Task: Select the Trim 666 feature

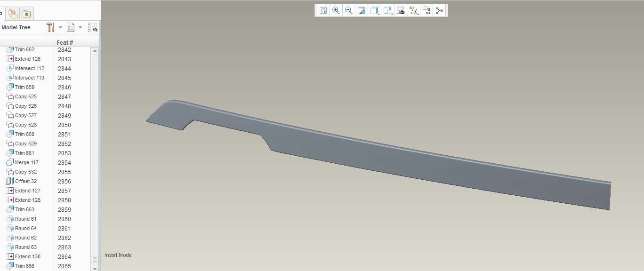Action: tap(20, 266)
